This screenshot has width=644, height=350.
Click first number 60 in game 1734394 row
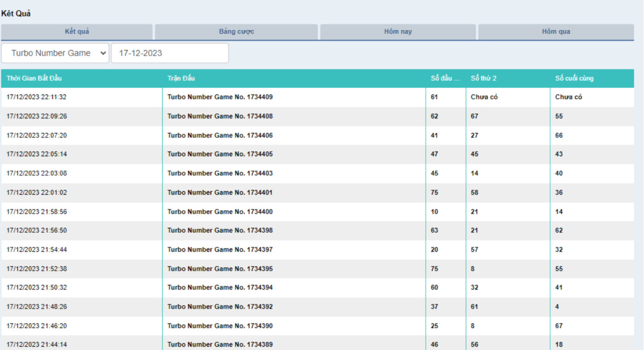[434, 287]
